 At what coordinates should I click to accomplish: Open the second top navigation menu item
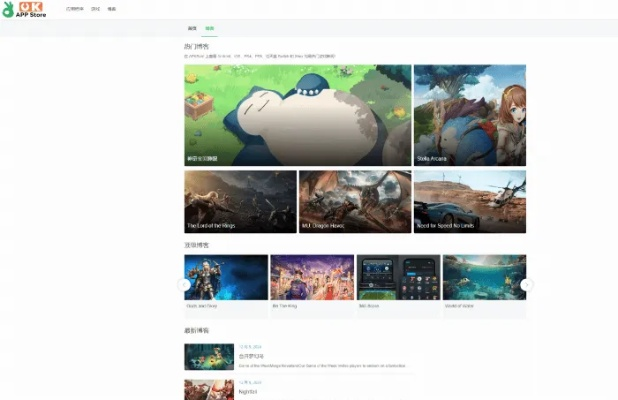point(95,8)
